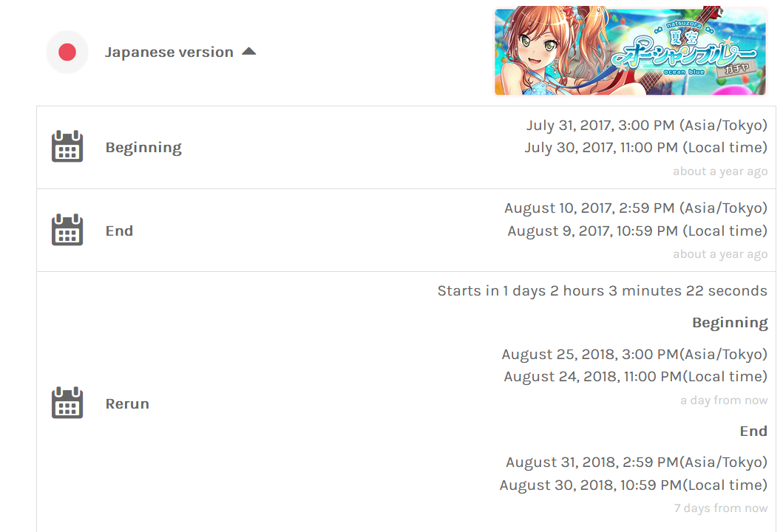Viewport: 783px width, 532px height.
Task: Click the Japanese flag server icon
Action: 67,52
